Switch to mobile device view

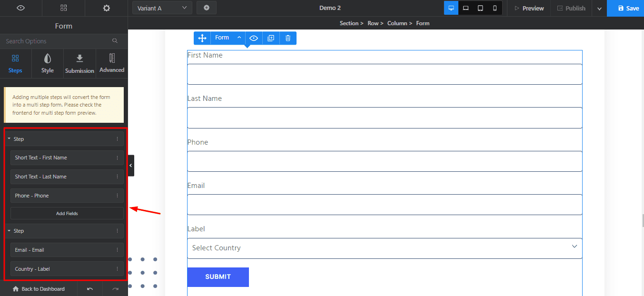(x=495, y=8)
